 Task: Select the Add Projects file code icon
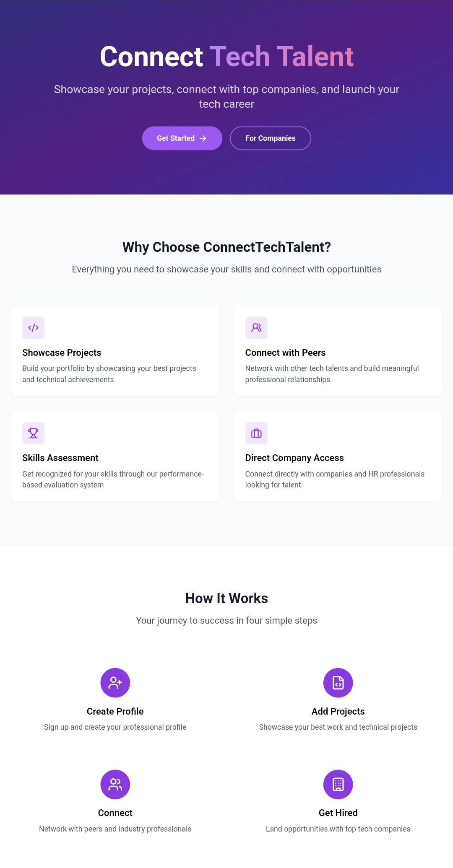(x=338, y=683)
